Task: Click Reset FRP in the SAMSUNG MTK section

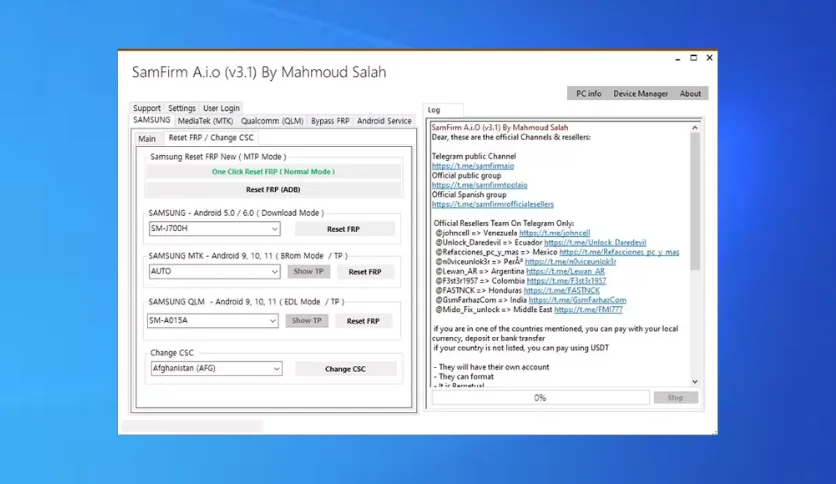Action: (x=365, y=272)
